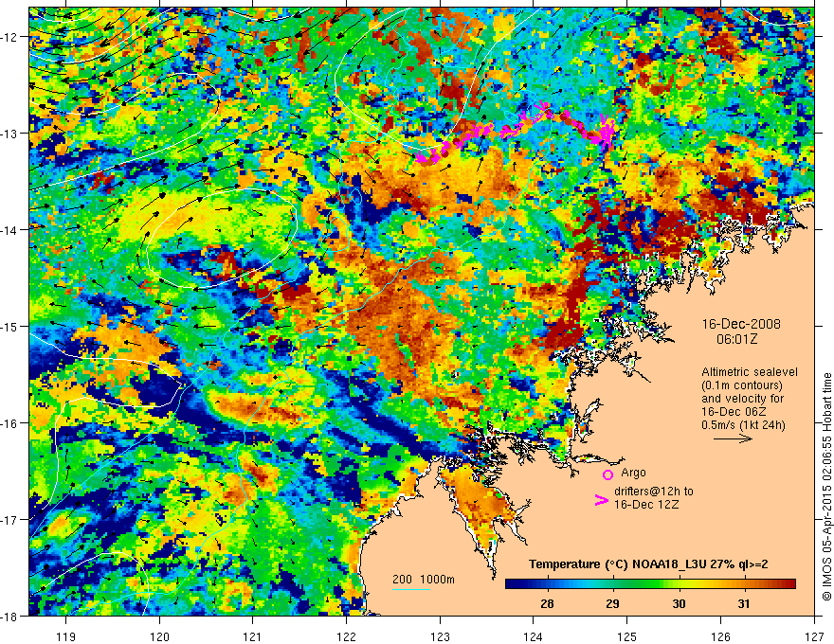Image resolution: width=834 pixels, height=644 pixels.
Task: Click latitude axis label -13
Action: pos(10,133)
